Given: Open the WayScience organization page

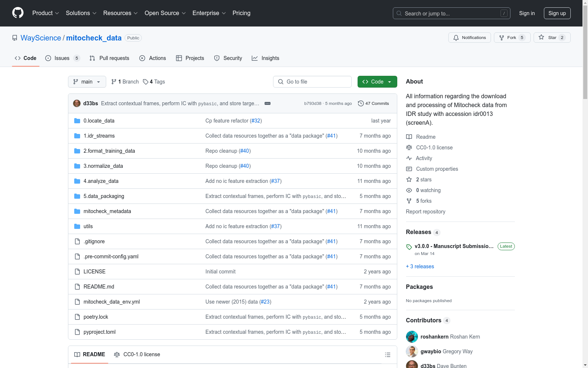Looking at the screenshot, I should click(x=41, y=38).
